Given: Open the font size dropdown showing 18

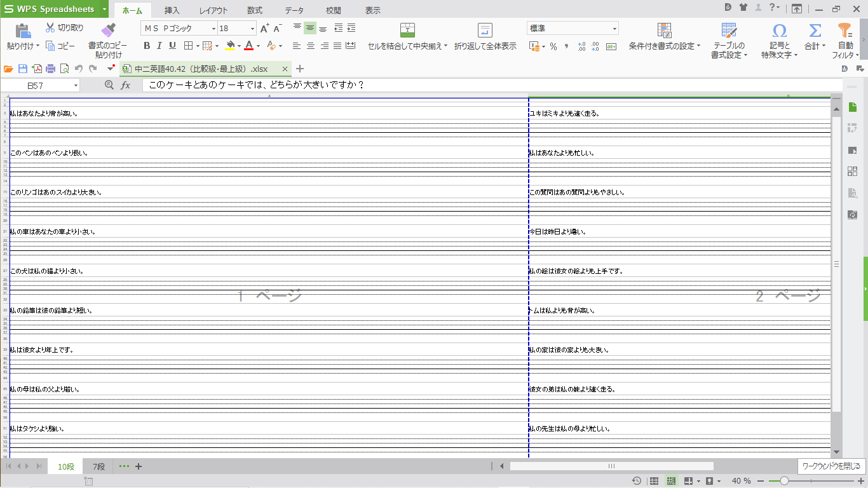Looking at the screenshot, I should click(252, 29).
